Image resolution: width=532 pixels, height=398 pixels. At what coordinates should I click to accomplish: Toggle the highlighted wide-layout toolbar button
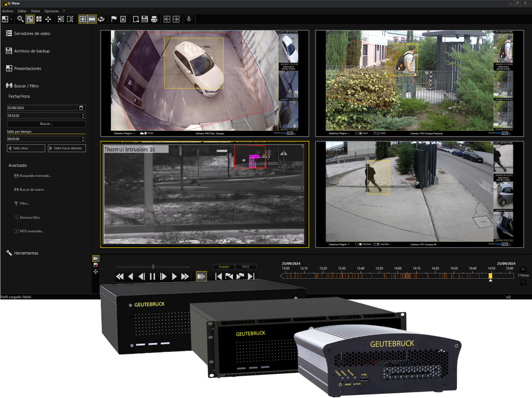(x=92, y=19)
